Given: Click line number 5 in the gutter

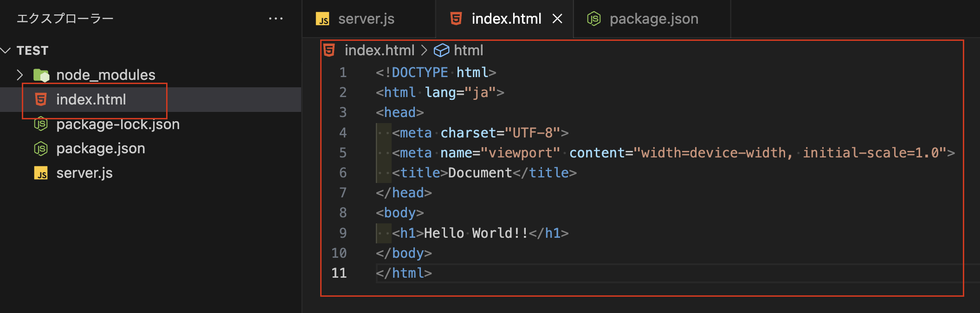Looking at the screenshot, I should 343,153.
